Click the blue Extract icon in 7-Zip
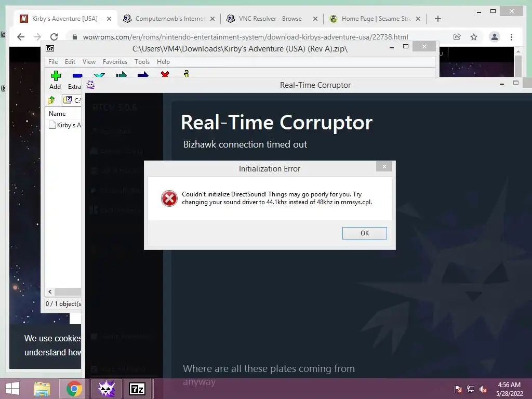 [77, 75]
